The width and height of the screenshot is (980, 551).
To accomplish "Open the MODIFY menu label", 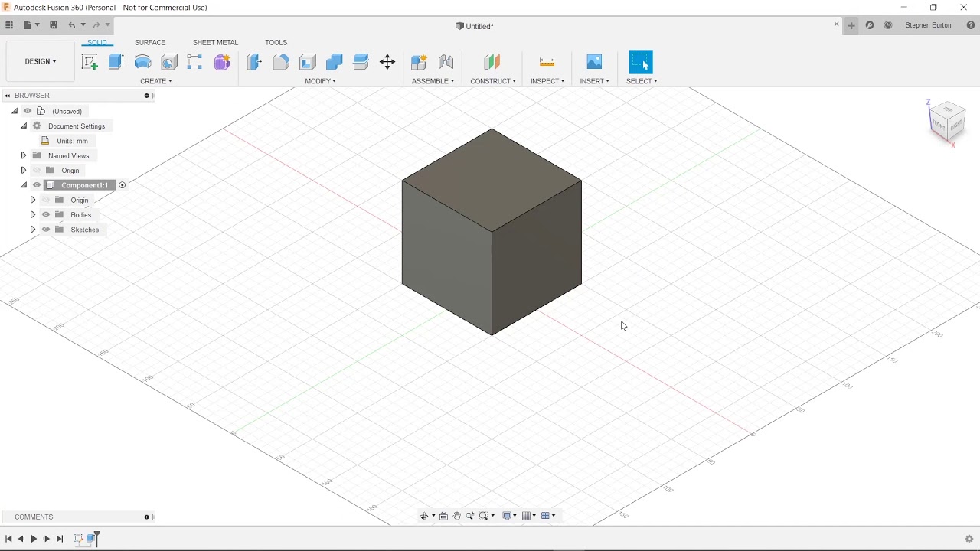I will [x=320, y=81].
